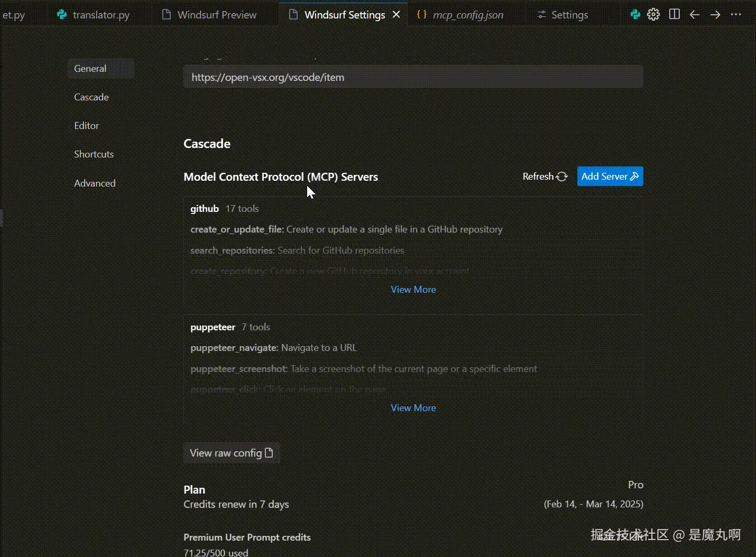Click the Python icon in the editor toolbar
756x557 pixels.
coord(635,15)
